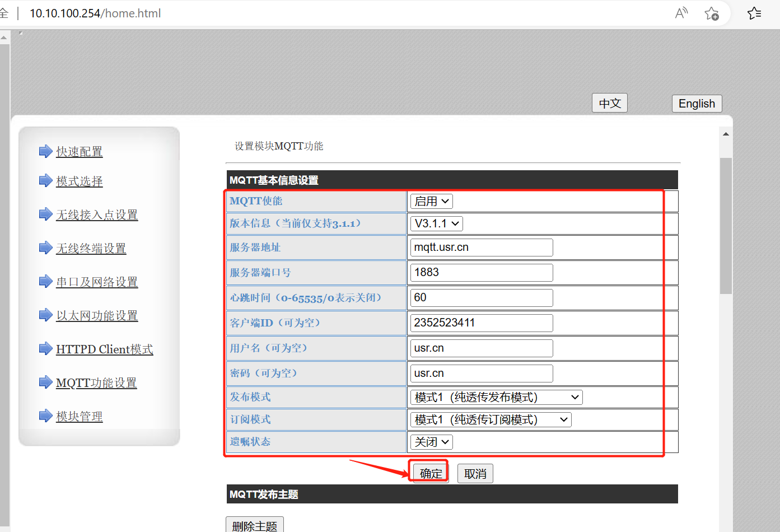Click the server address field mqtt.usr.cn
The image size is (780, 532).
pyautogui.click(x=481, y=248)
